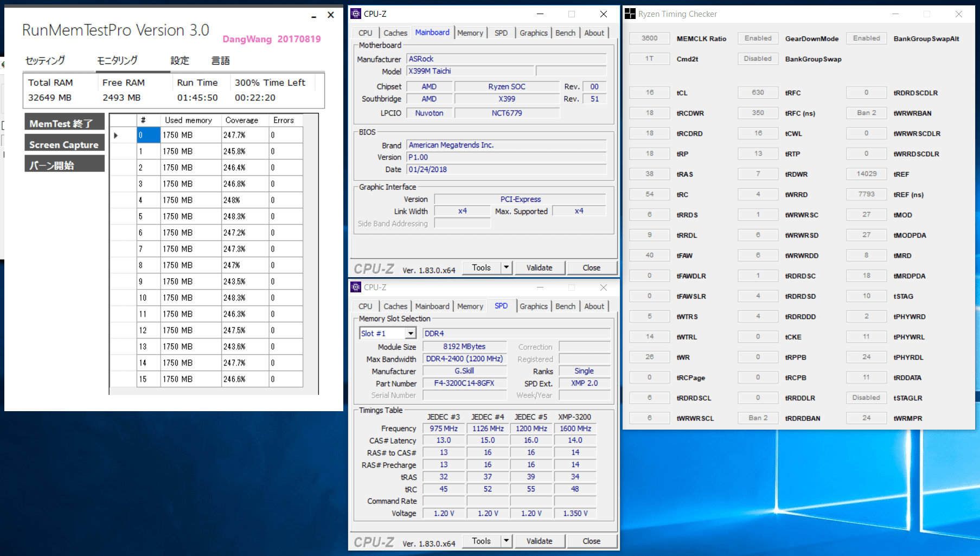The image size is (980, 556).
Task: Open Bench tab in bottom CPU-Z window
Action: (x=565, y=306)
